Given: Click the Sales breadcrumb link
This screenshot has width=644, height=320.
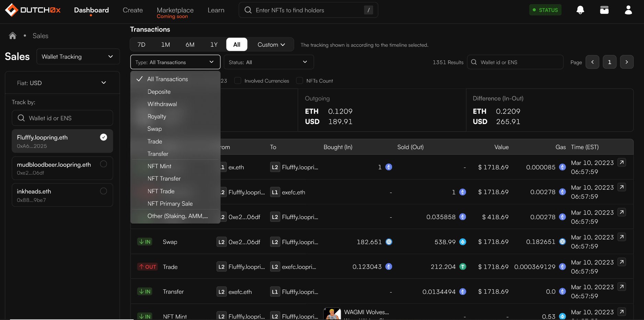Looking at the screenshot, I should tap(41, 36).
